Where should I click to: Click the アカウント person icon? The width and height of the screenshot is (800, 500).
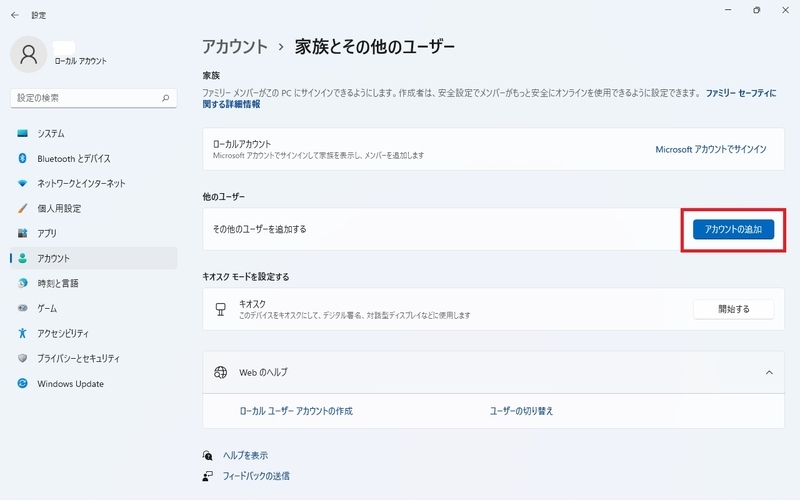[22, 258]
